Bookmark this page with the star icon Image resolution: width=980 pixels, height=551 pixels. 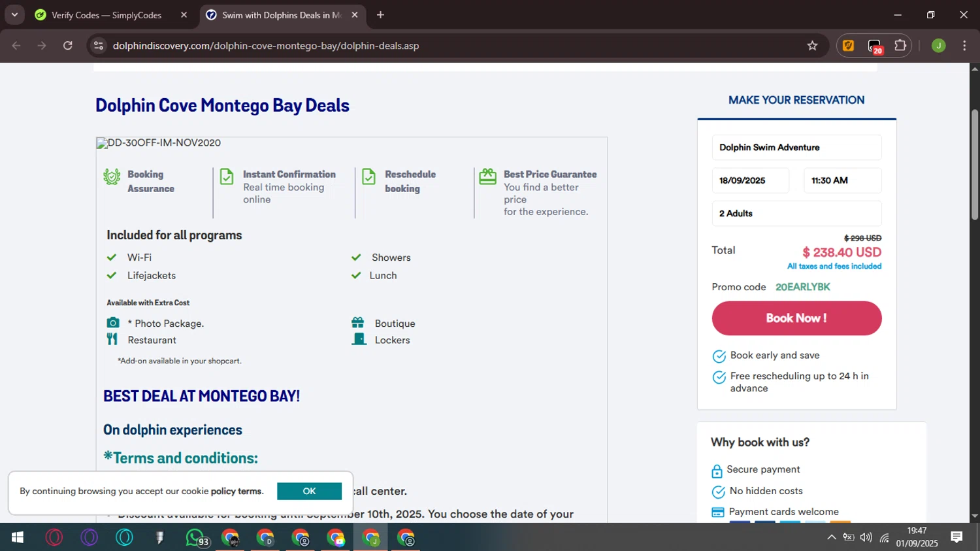tap(812, 46)
